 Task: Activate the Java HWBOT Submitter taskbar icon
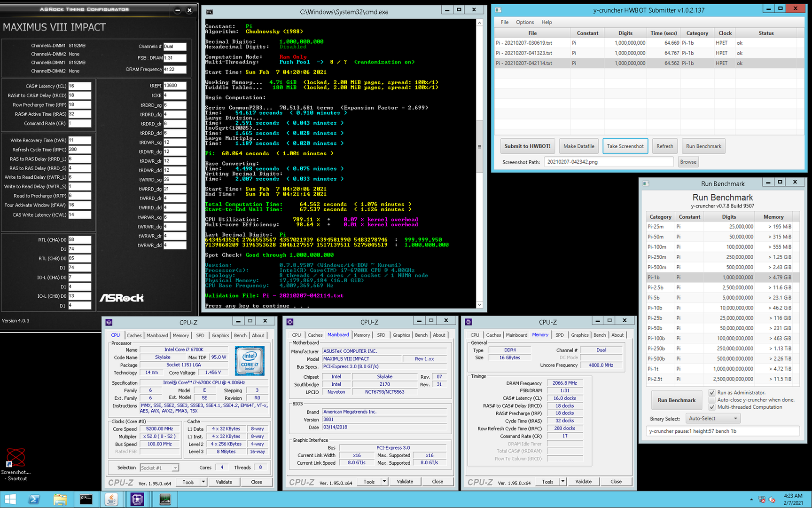pyautogui.click(x=111, y=499)
